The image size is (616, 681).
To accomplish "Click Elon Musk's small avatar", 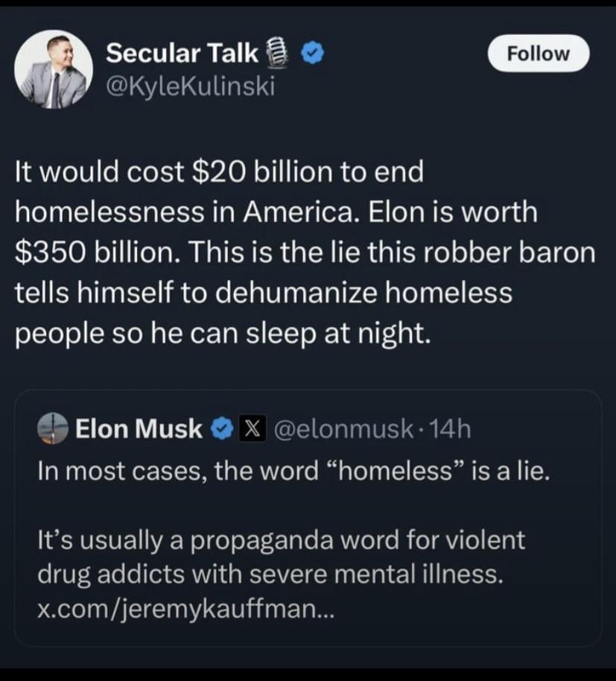I will 54,428.
